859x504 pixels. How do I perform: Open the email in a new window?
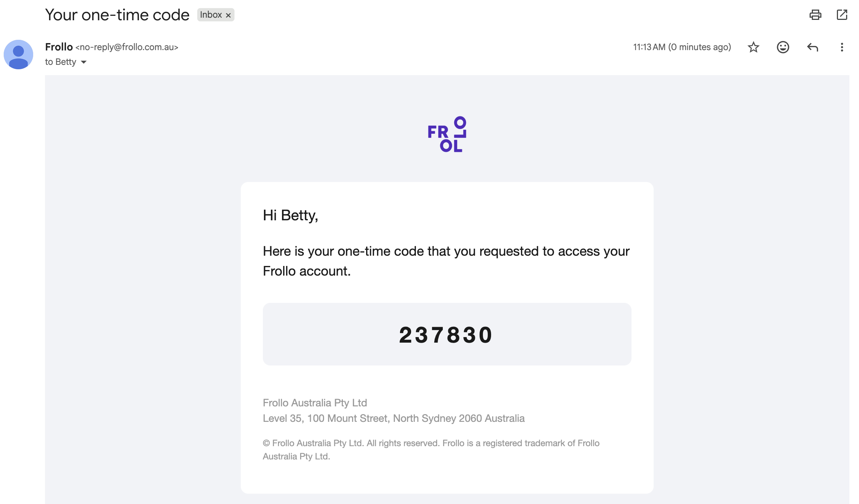pyautogui.click(x=842, y=15)
